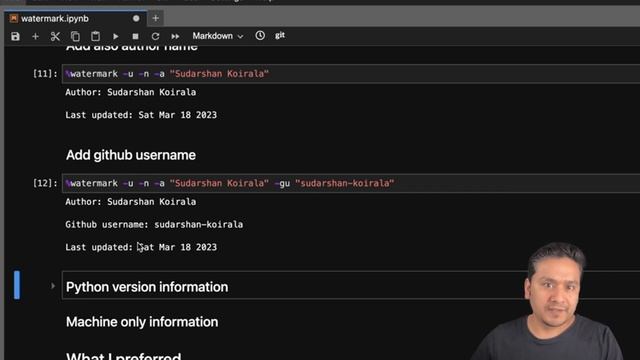Viewport: 640px width, 360px height.
Task: Click the Machine only information heading
Action: 142,322
